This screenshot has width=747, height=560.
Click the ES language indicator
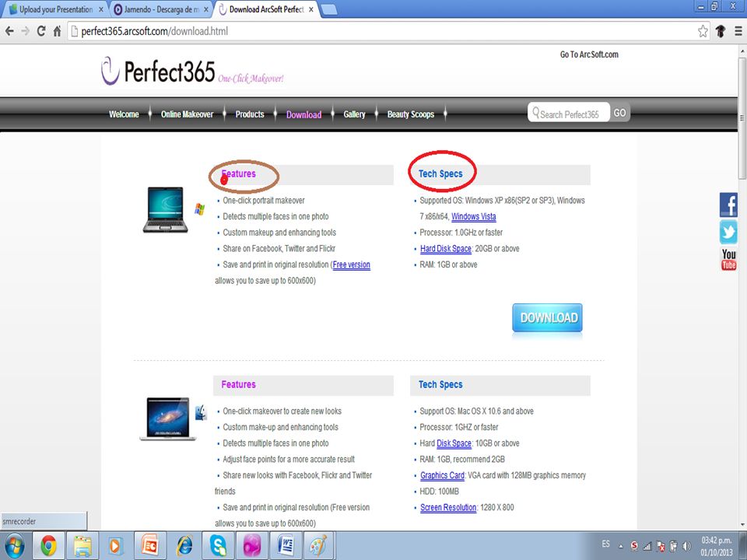click(x=605, y=544)
